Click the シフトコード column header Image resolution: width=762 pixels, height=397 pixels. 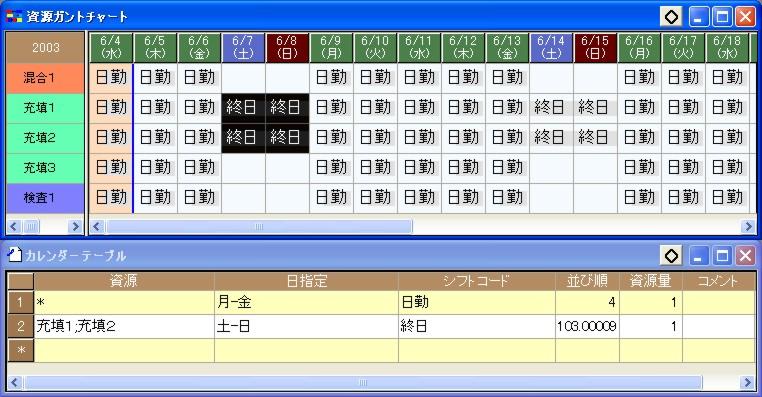[x=477, y=281]
